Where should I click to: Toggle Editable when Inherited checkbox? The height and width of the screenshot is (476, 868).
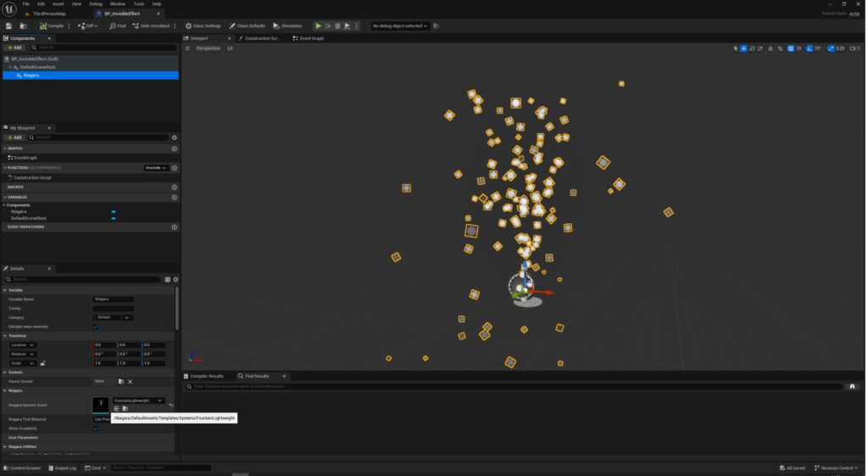coord(96,327)
